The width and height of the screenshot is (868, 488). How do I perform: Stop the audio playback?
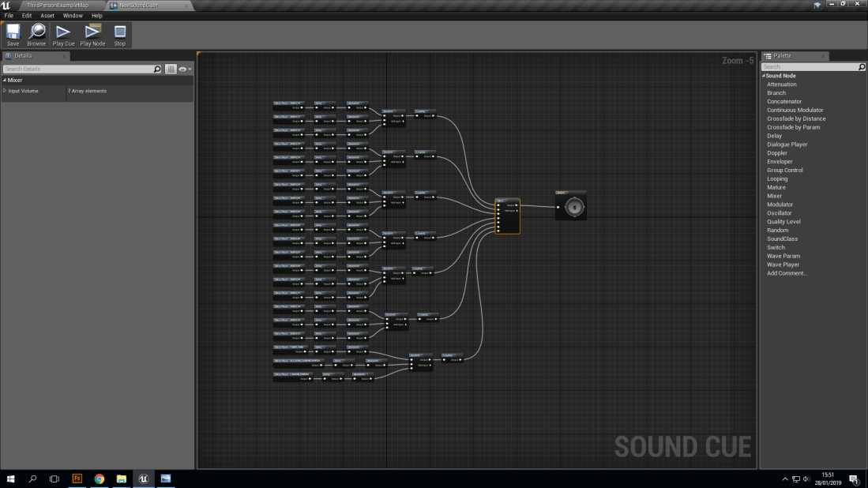click(x=119, y=32)
